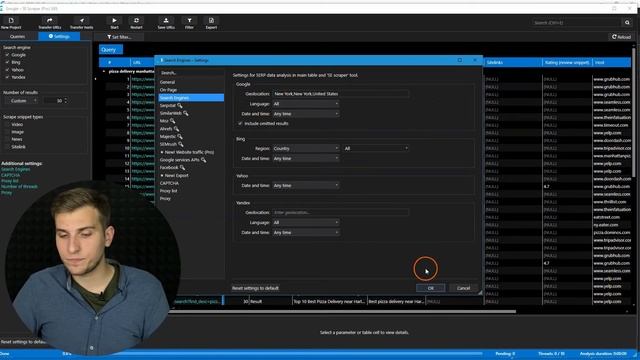Select General in settings sidebar
Viewport: 640px width, 360px height.
(x=167, y=82)
